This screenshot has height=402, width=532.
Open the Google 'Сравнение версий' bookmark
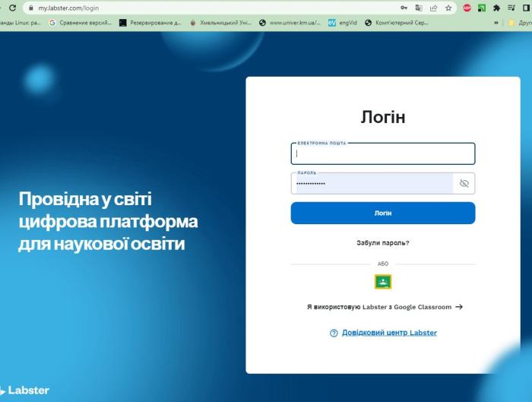81,23
